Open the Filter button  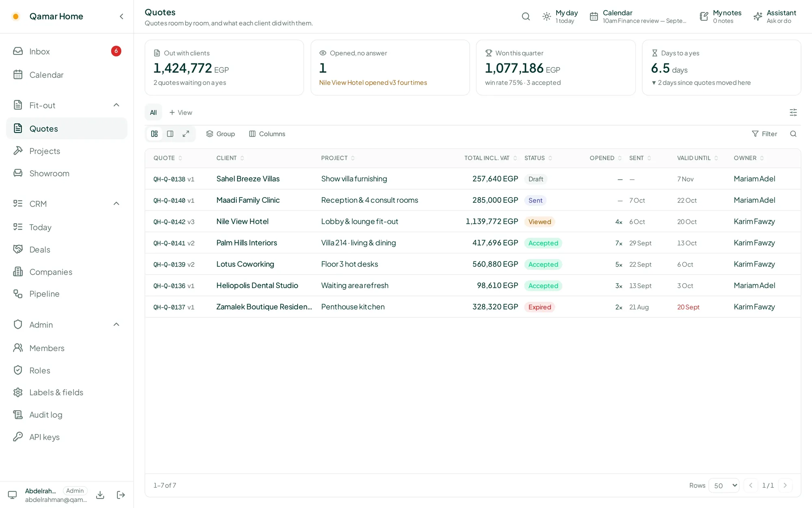click(764, 134)
